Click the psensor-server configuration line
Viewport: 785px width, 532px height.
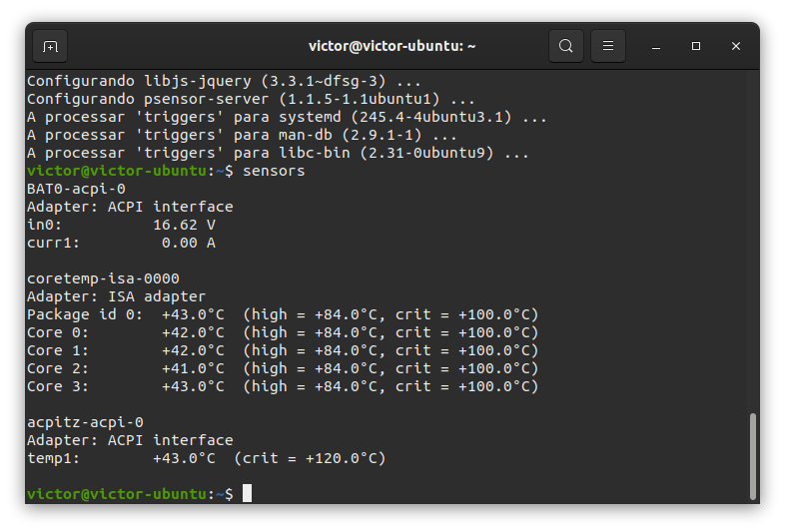click(x=251, y=99)
